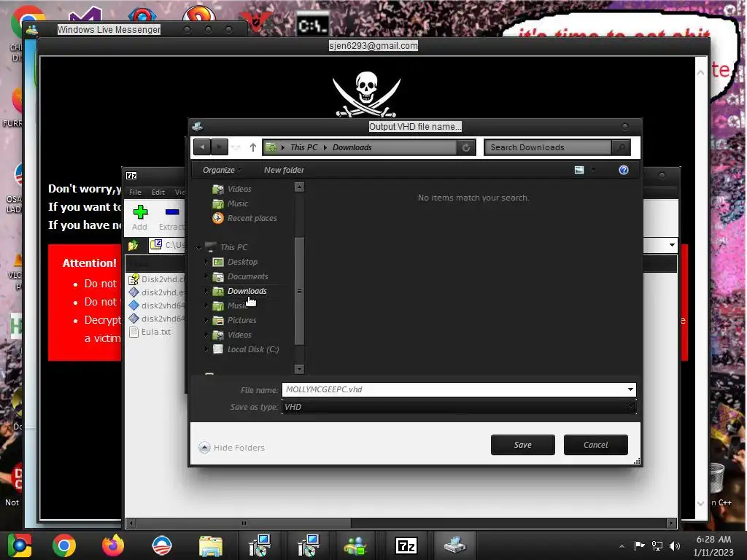747x560 pixels.
Task: Click the folder tree scroll-up arrow
Action: coord(299,187)
